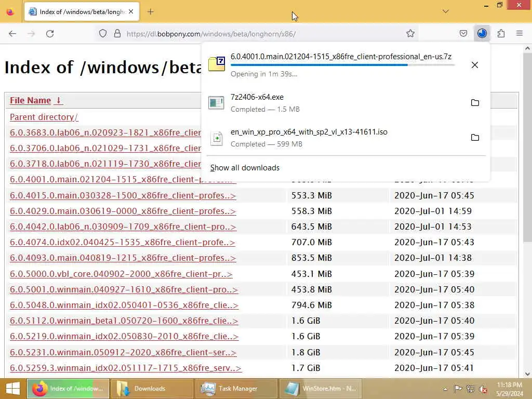Cancel the 6.0.4001.0 7z download
This screenshot has height=399, width=532.
tap(475, 65)
